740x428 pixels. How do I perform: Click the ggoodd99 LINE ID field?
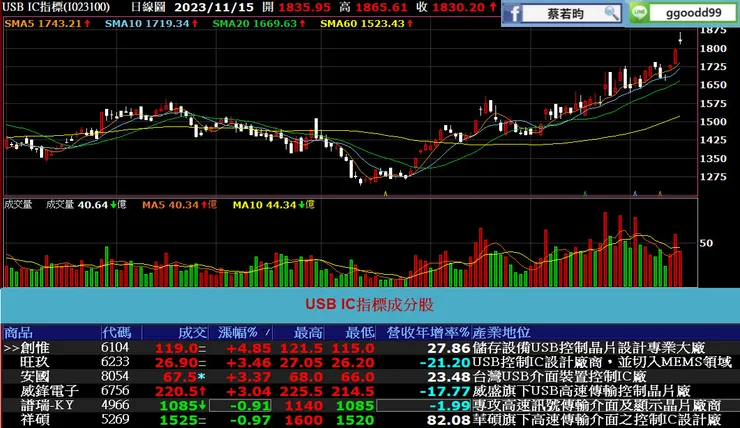coord(693,13)
